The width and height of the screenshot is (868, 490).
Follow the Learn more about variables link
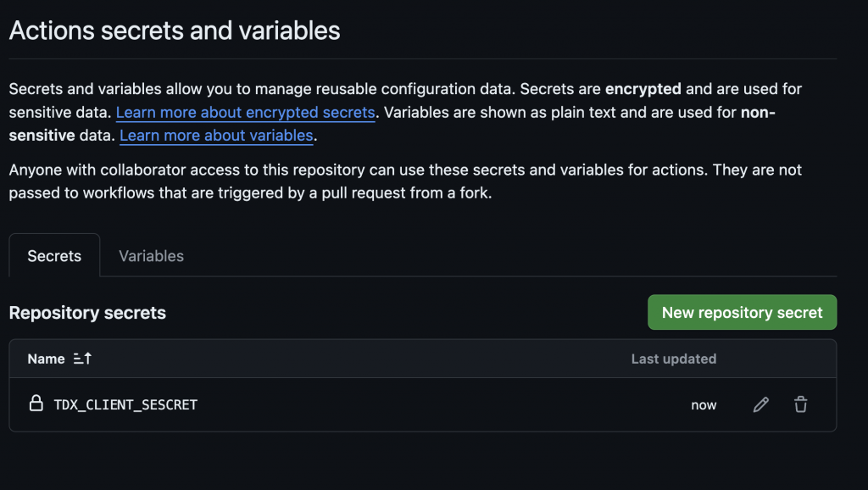216,136
